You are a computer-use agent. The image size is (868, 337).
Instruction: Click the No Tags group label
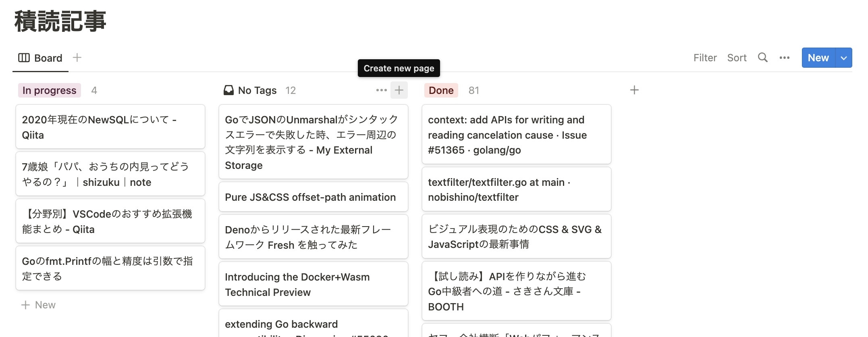[257, 90]
